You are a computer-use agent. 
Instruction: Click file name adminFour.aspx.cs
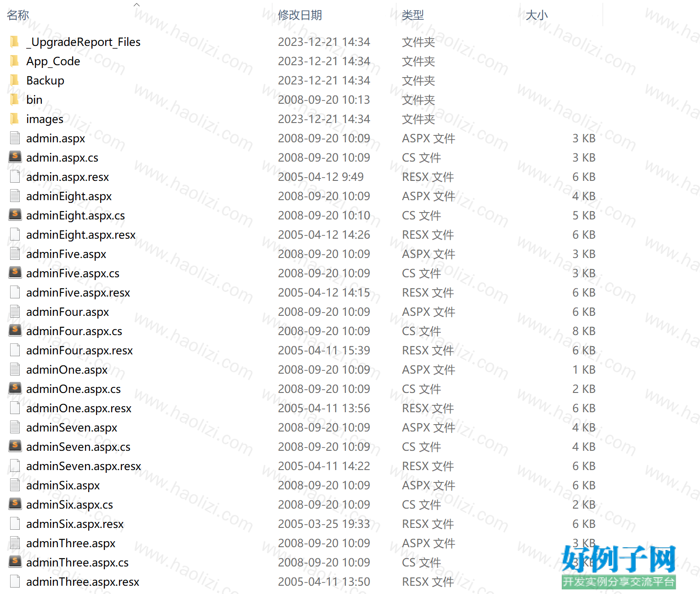[74, 331]
